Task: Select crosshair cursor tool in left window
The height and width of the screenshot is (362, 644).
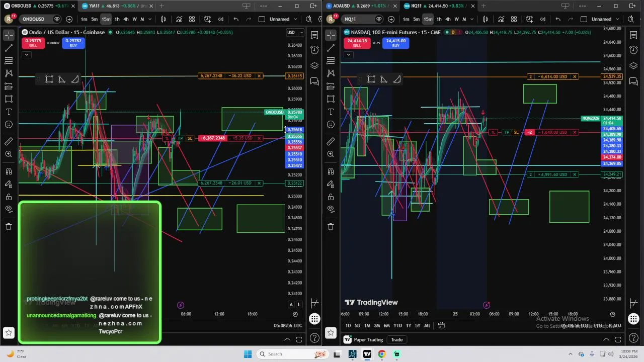Action: click(x=9, y=35)
